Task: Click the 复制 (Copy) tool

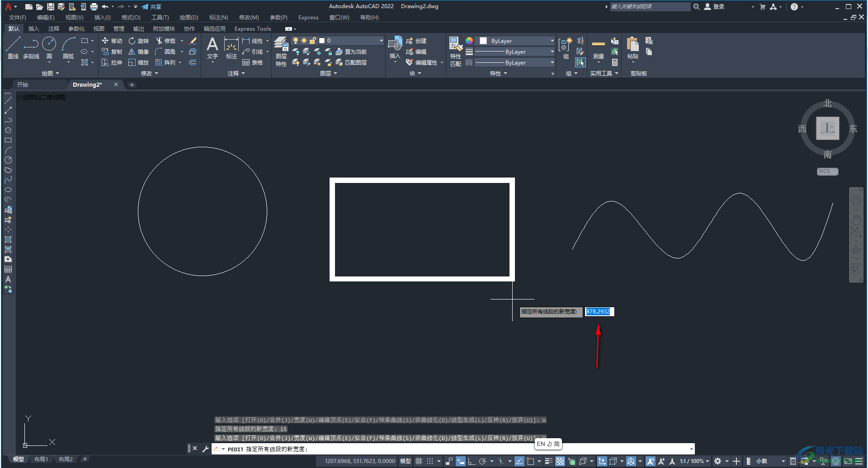Action: point(112,51)
